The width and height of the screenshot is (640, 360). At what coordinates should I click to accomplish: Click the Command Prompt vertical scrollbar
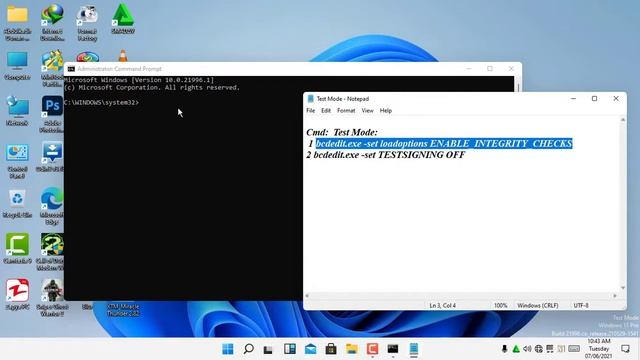pos(518,84)
